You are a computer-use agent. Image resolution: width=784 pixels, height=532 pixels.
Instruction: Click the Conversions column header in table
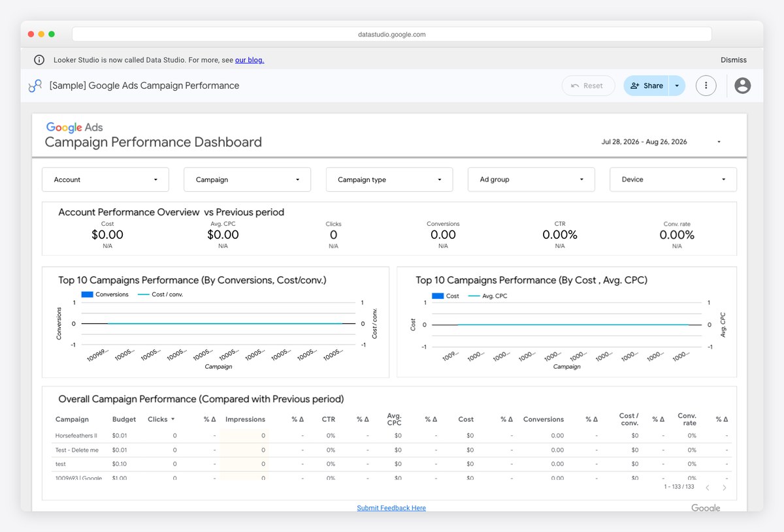click(x=544, y=419)
